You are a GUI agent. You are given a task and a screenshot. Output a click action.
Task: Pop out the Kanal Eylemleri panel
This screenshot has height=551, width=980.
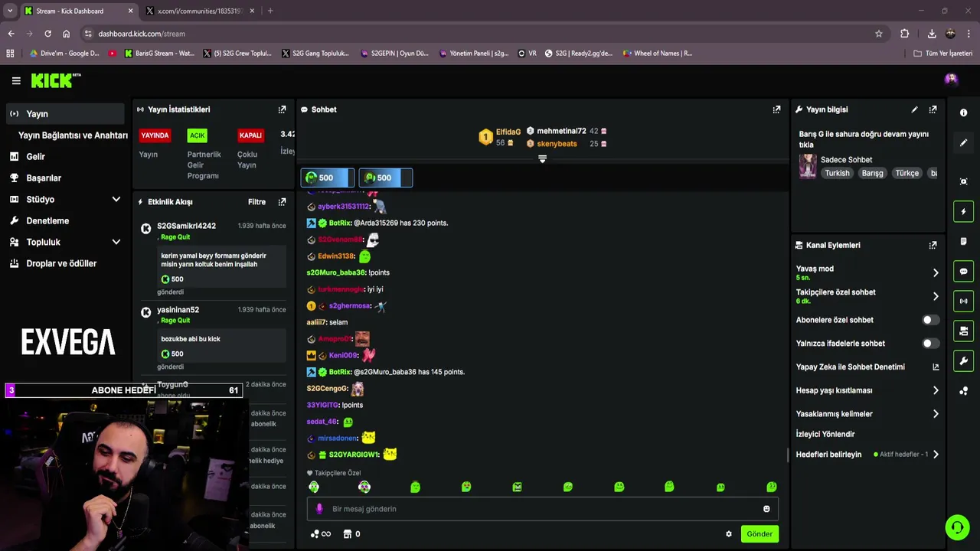click(933, 245)
